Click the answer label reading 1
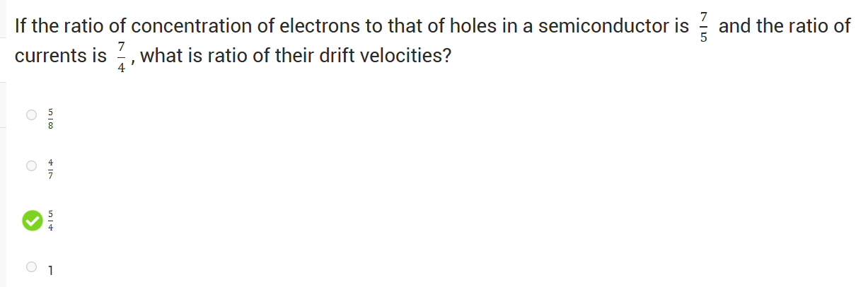The height and width of the screenshot is (287, 868). 51,269
